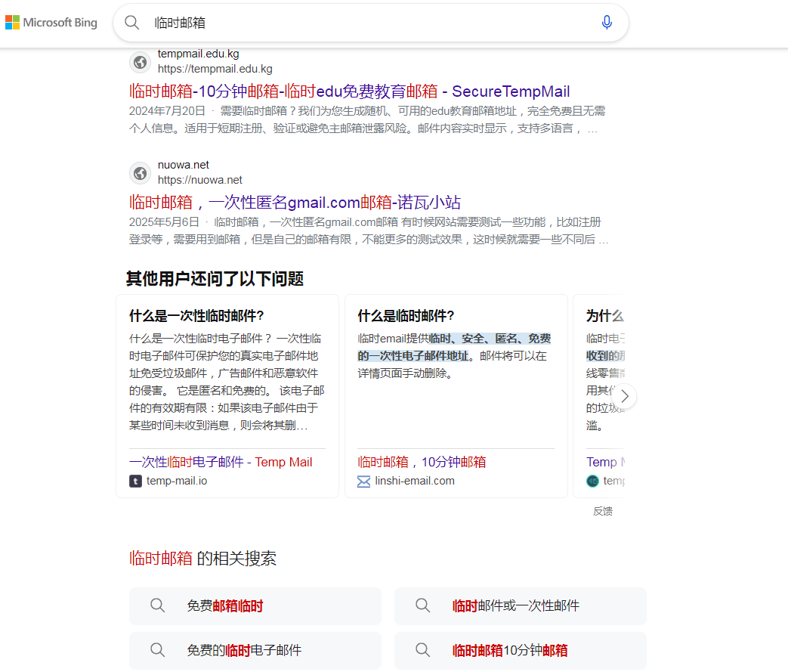Click magnifier icon on 免费的临时电子邮件 suggestion

(157, 650)
